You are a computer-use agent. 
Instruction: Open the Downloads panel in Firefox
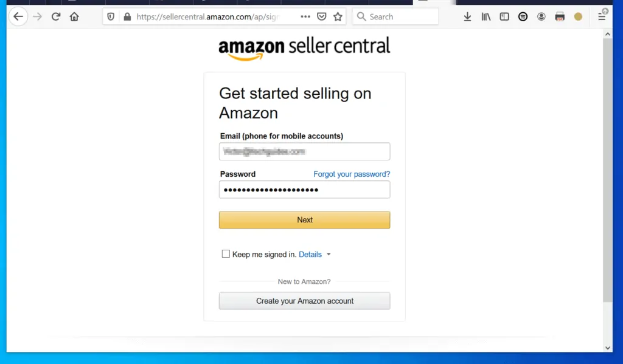[467, 16]
